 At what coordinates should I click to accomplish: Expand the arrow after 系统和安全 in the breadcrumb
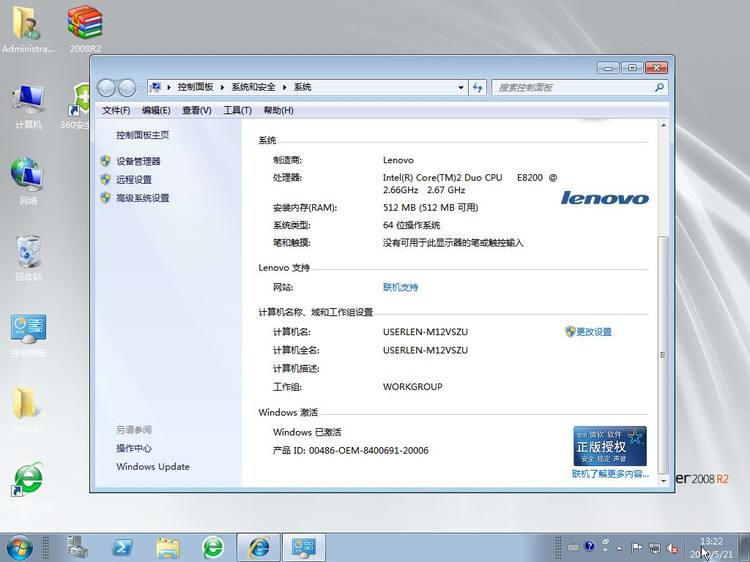pos(285,87)
